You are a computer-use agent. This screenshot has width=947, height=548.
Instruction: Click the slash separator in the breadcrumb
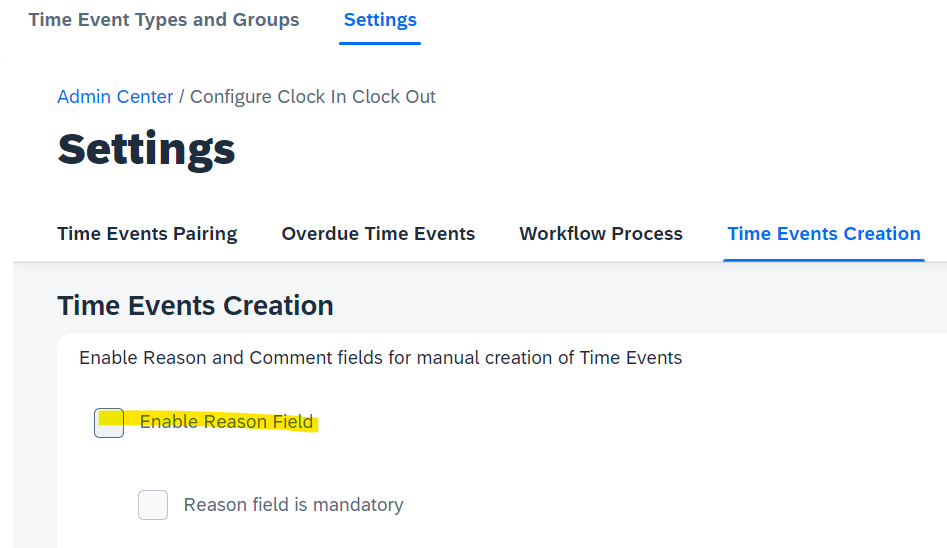pos(181,97)
